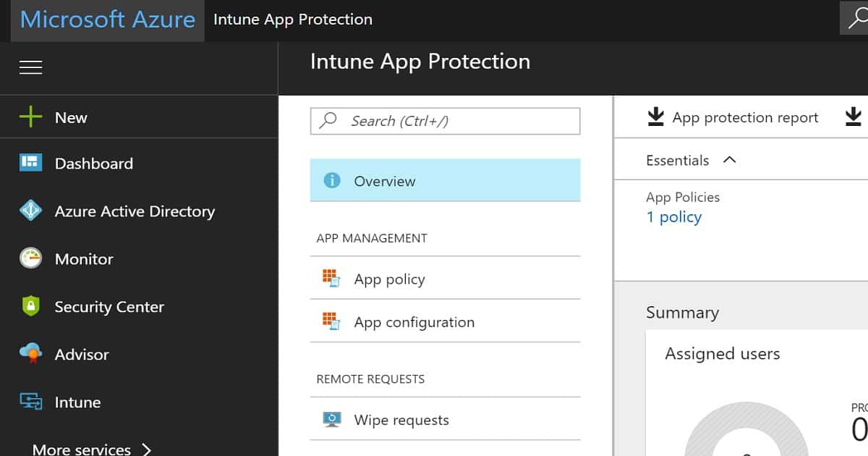The image size is (868, 456).
Task: Click the App configuration grid icon
Action: [331, 321]
